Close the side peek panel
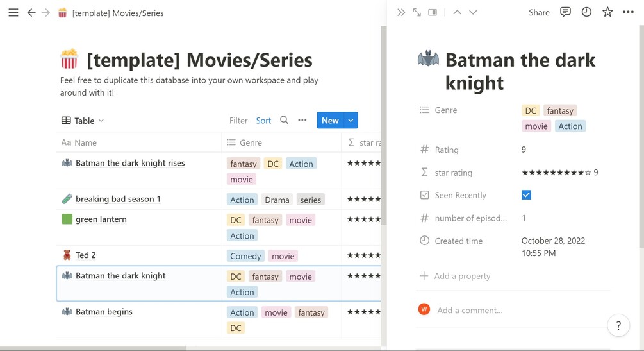The image size is (644, 351). point(401,12)
